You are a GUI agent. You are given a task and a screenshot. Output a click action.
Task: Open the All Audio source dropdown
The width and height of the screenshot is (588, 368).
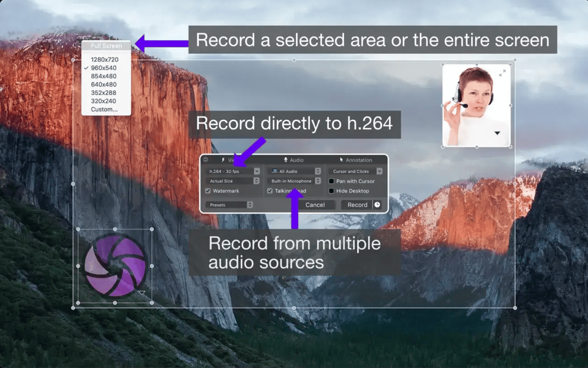294,171
